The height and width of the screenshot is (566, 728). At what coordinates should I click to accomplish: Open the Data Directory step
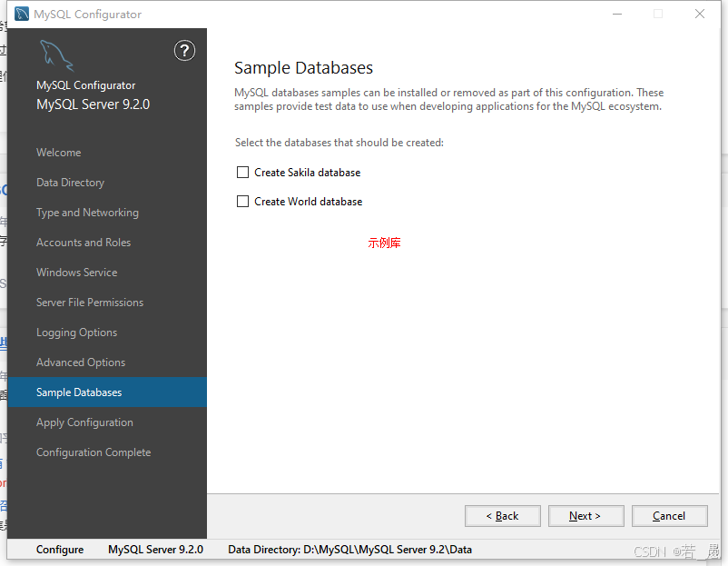70,183
